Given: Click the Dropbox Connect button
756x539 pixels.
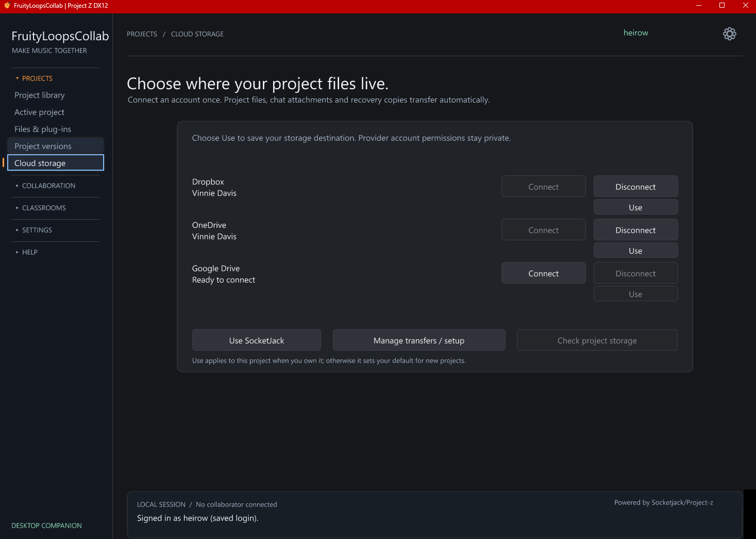Looking at the screenshot, I should (543, 187).
